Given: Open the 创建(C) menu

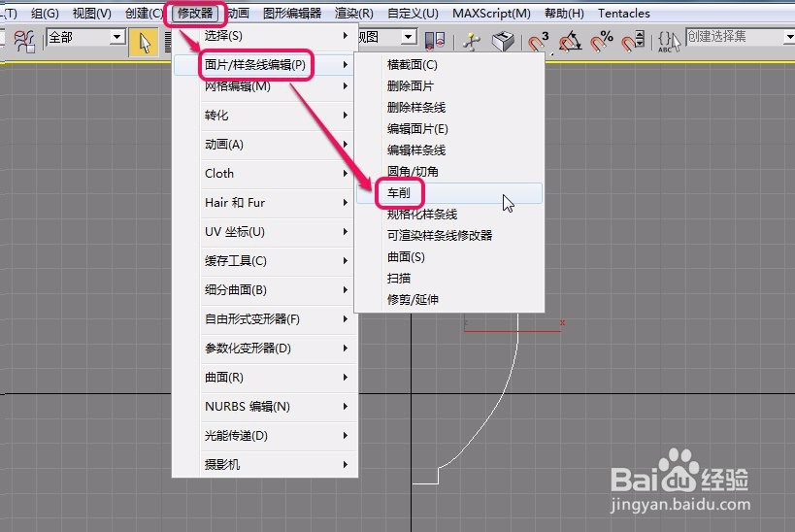Looking at the screenshot, I should coord(144,14).
